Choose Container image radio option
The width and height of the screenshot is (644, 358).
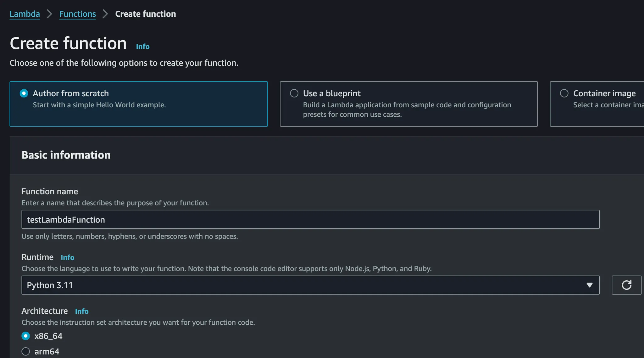(x=564, y=93)
